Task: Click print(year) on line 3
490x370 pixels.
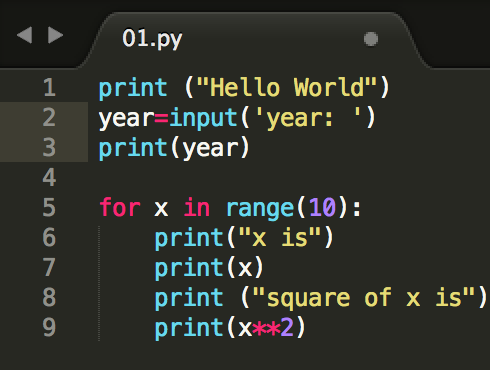Action: (x=174, y=148)
